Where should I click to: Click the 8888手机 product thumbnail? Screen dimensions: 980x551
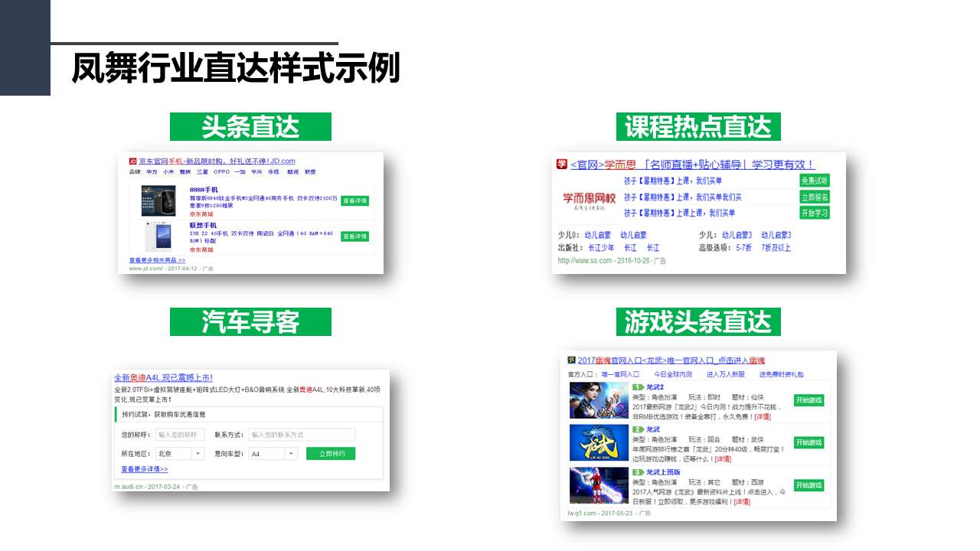click(x=158, y=201)
